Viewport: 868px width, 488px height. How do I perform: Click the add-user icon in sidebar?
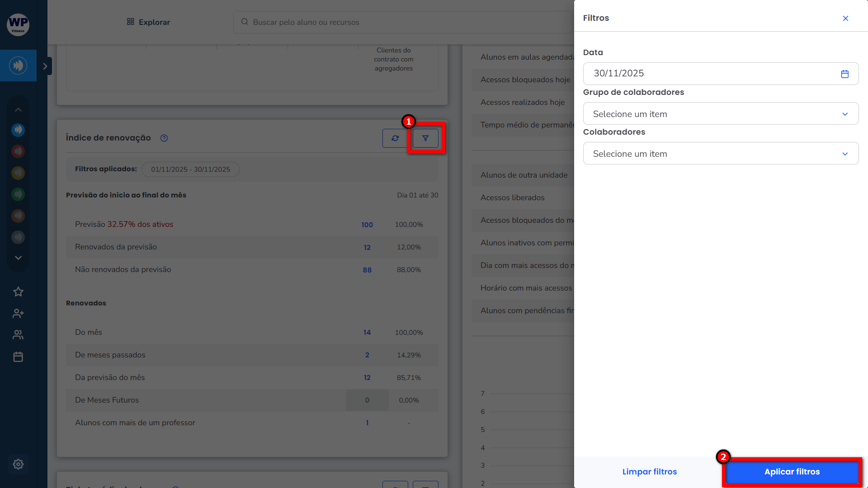point(18,313)
